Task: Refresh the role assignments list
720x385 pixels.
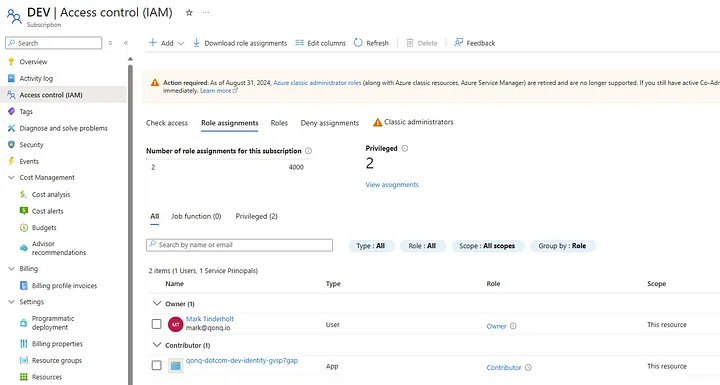Action: (x=371, y=43)
